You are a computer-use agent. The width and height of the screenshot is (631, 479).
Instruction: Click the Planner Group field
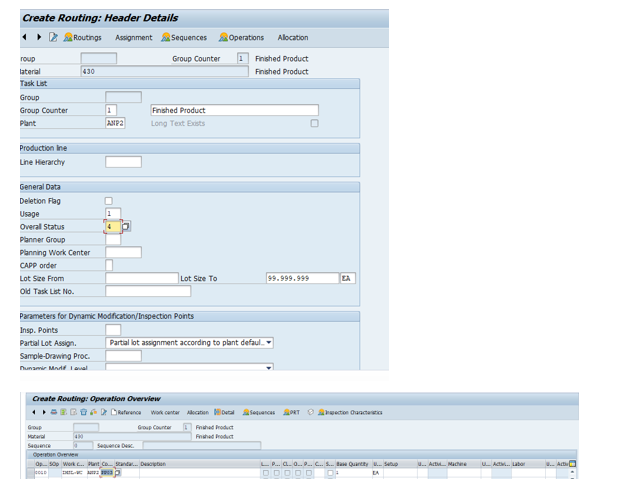point(113,240)
